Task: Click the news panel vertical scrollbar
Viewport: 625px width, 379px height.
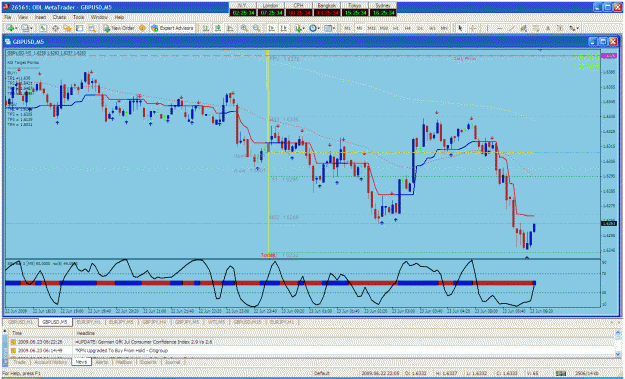Action: tap(617, 344)
